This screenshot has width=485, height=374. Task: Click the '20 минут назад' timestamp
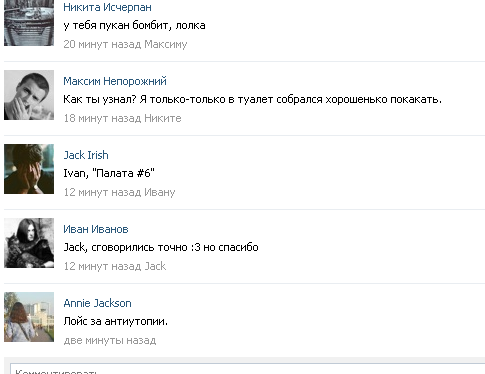coord(102,44)
